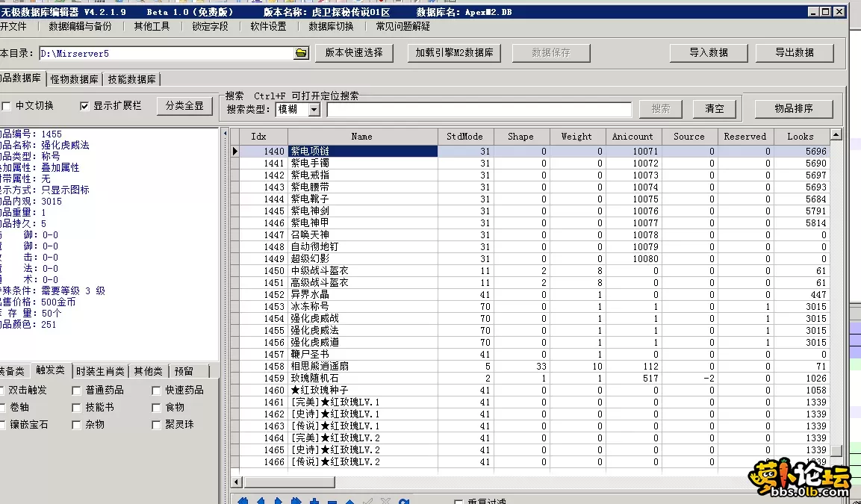The width and height of the screenshot is (861, 504).
Task: Open the folder icon beside the D:\Mirserver5 path
Action: click(x=301, y=53)
